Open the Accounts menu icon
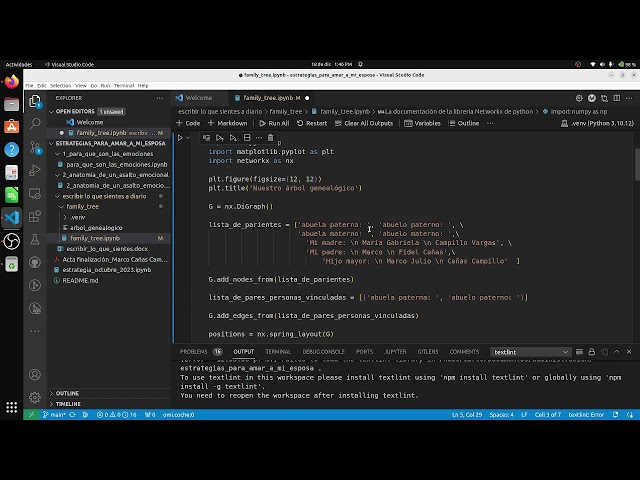Screen dimensions: 640x480 (x=35, y=374)
